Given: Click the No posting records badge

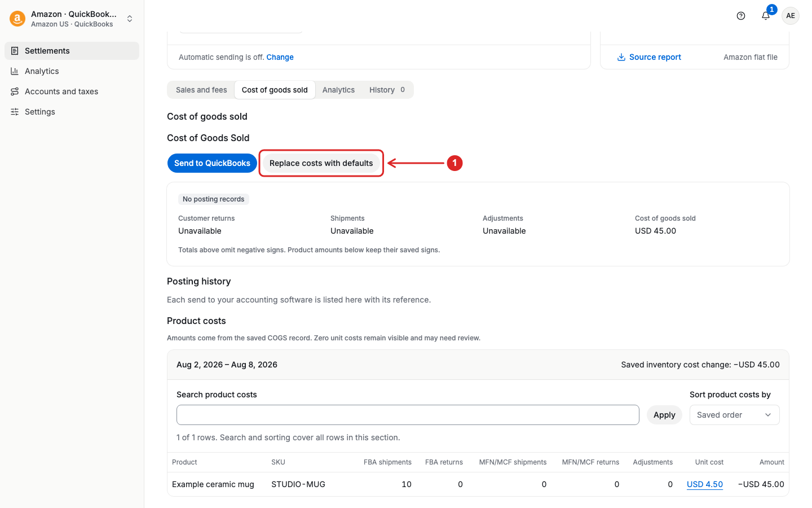Looking at the screenshot, I should 214,199.
